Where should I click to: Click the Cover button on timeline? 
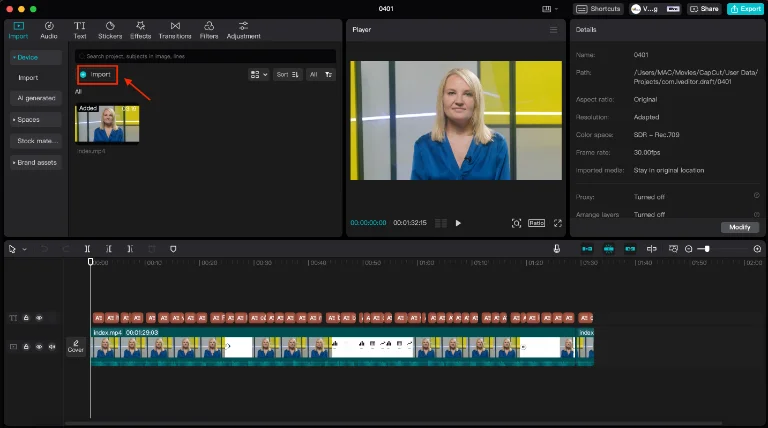click(75, 346)
